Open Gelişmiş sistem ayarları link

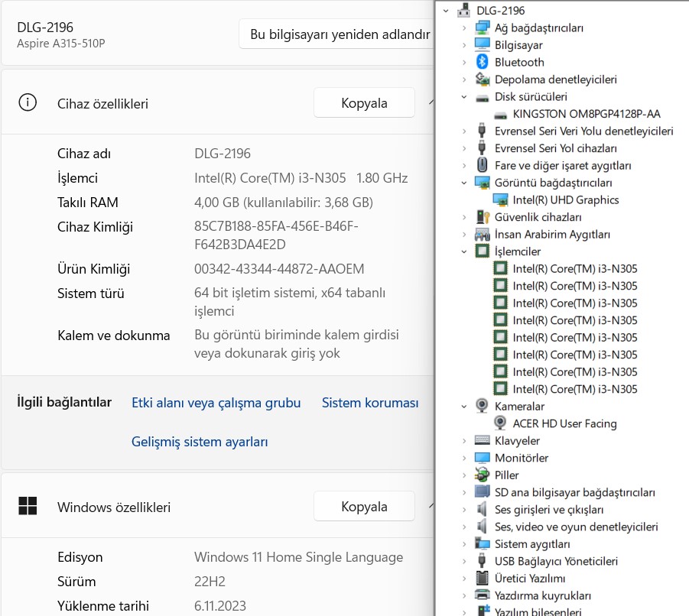(x=200, y=442)
